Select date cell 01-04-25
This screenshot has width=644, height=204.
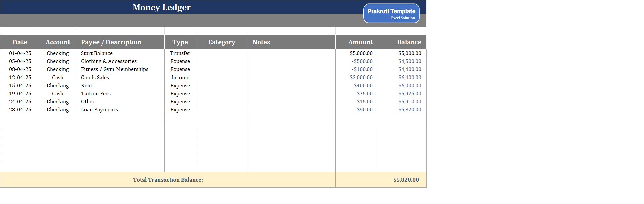(x=20, y=53)
